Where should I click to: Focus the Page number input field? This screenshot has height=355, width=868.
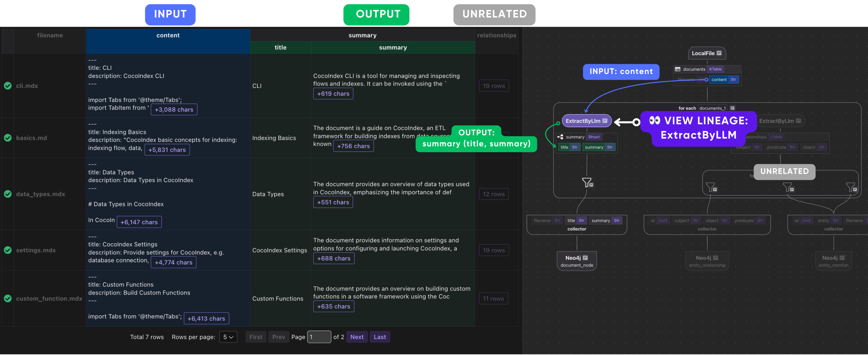click(x=319, y=337)
